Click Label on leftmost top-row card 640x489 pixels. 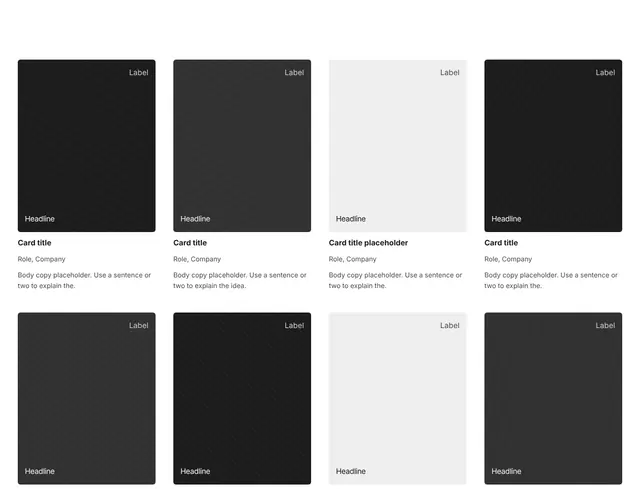(x=138, y=73)
